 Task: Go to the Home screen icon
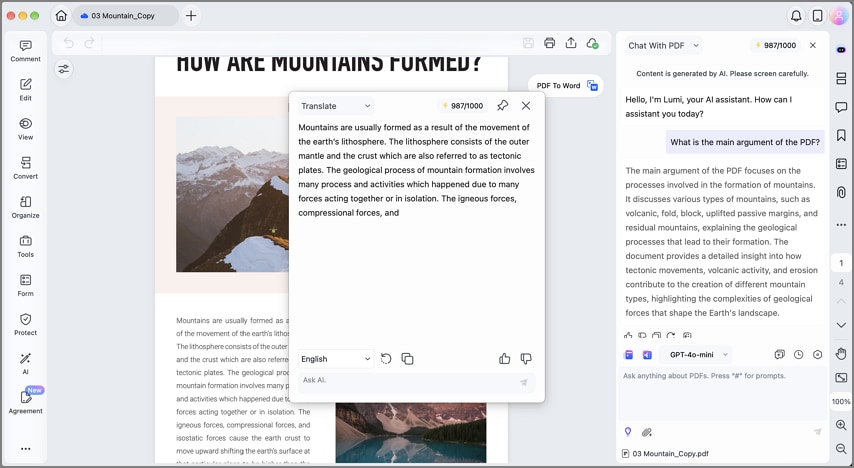61,16
